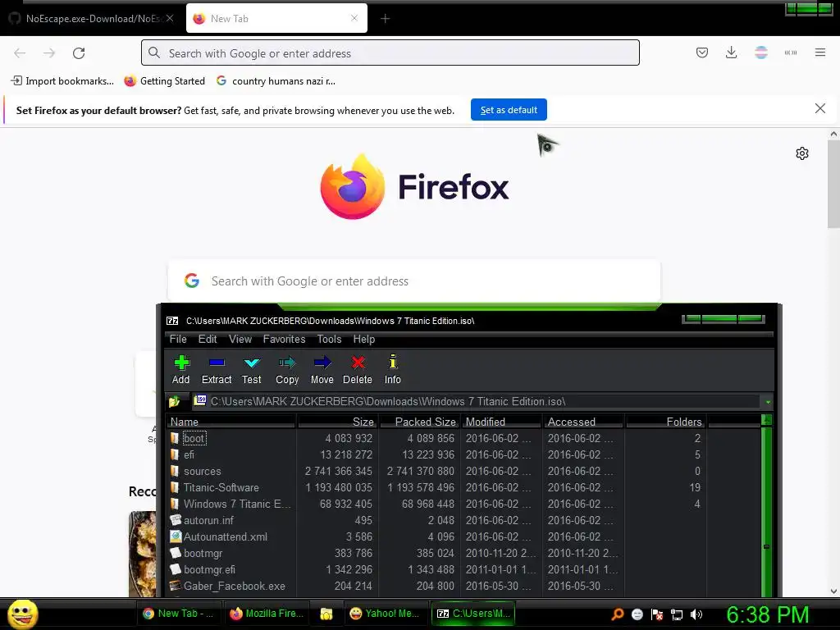Run Test from the 7-Zip toolbar

(x=251, y=370)
